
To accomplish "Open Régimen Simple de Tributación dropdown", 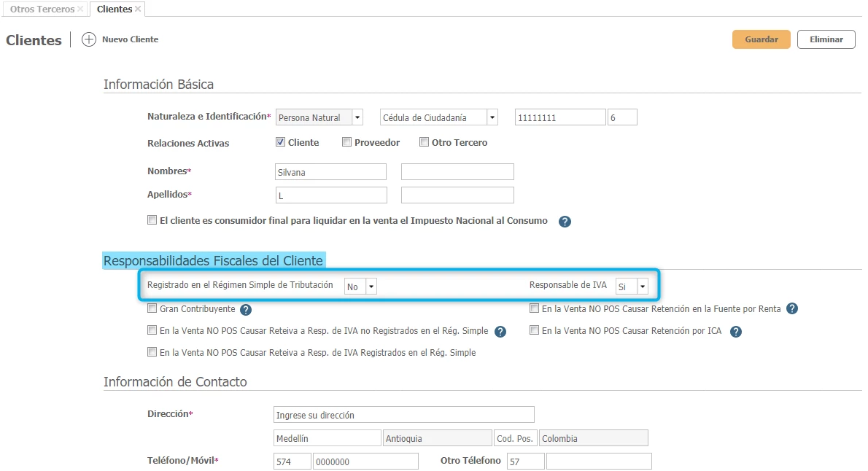I will [x=371, y=287].
